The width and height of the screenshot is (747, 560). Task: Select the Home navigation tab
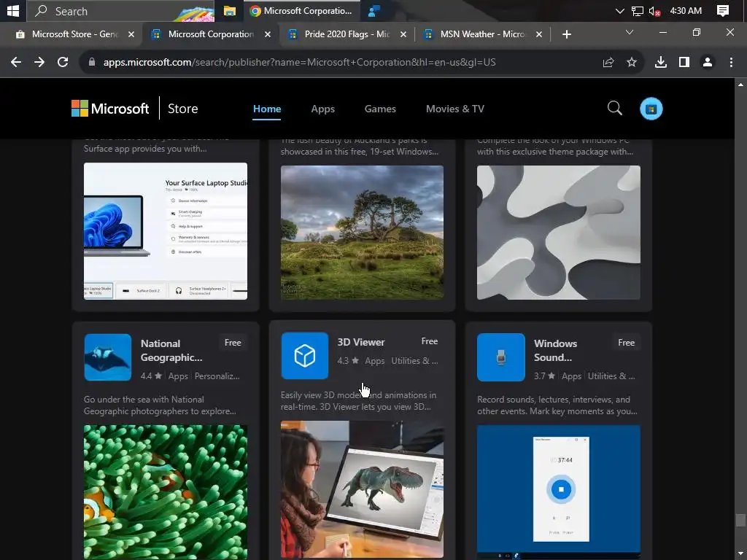(x=267, y=109)
